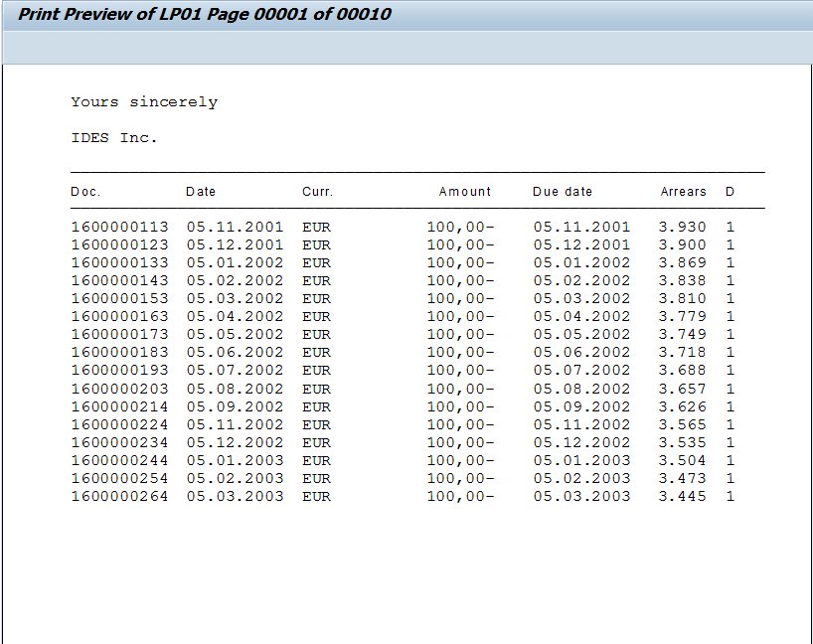Select the Curr. column header
The image size is (813, 644).
click(x=316, y=192)
